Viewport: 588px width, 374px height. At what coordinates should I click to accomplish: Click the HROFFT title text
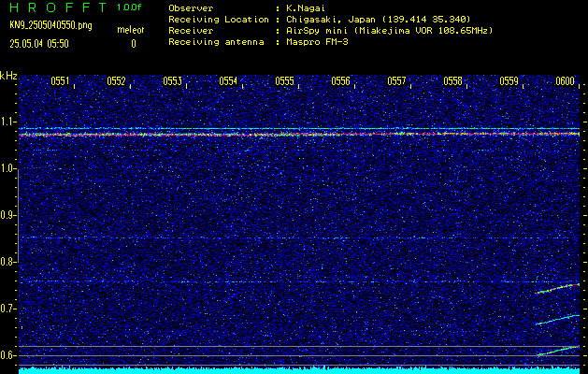pos(58,7)
